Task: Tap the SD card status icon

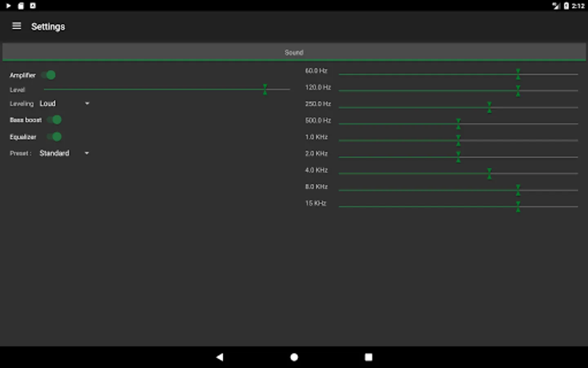Action: tap(21, 6)
